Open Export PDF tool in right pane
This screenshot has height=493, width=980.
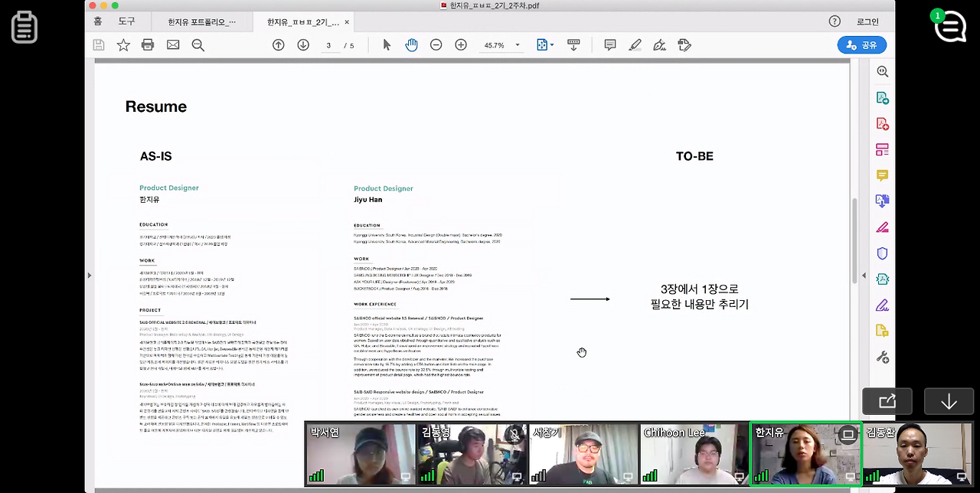(x=882, y=98)
